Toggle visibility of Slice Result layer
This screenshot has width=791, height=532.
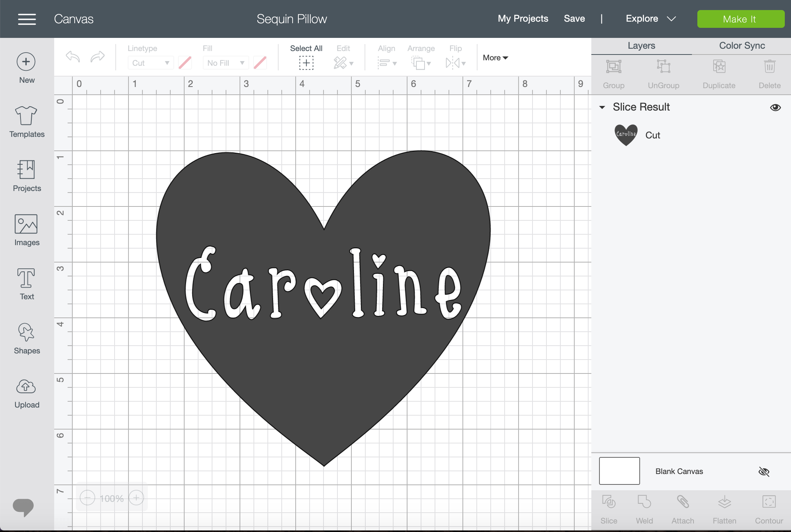(x=774, y=107)
